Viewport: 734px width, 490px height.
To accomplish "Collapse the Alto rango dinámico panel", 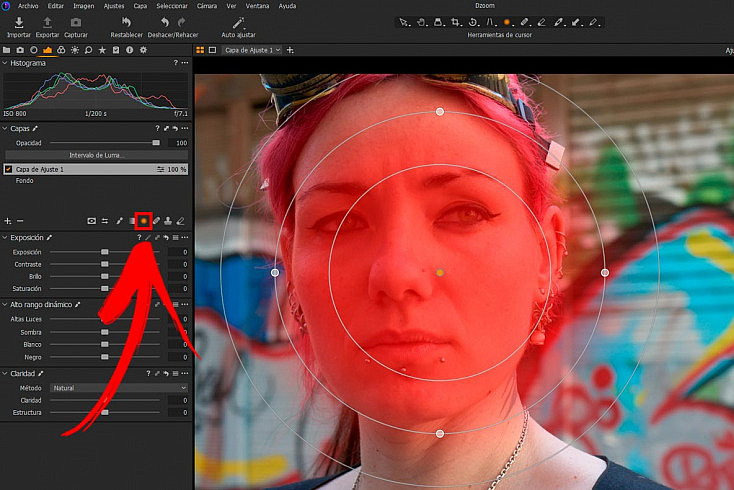I will tap(5, 305).
